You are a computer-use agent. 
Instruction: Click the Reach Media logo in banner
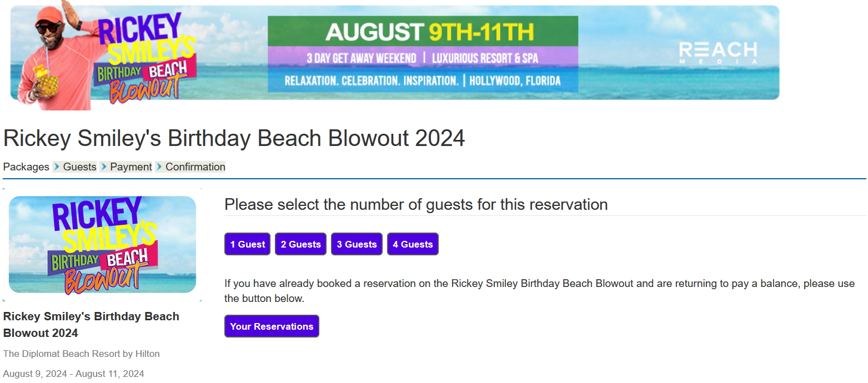(x=718, y=53)
